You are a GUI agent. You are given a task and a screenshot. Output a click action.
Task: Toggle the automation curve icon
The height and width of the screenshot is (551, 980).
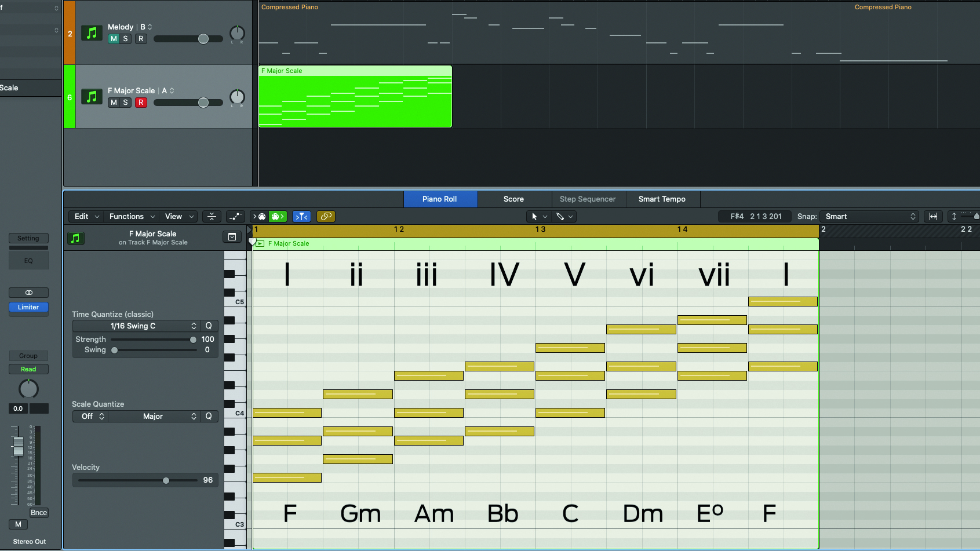point(235,216)
